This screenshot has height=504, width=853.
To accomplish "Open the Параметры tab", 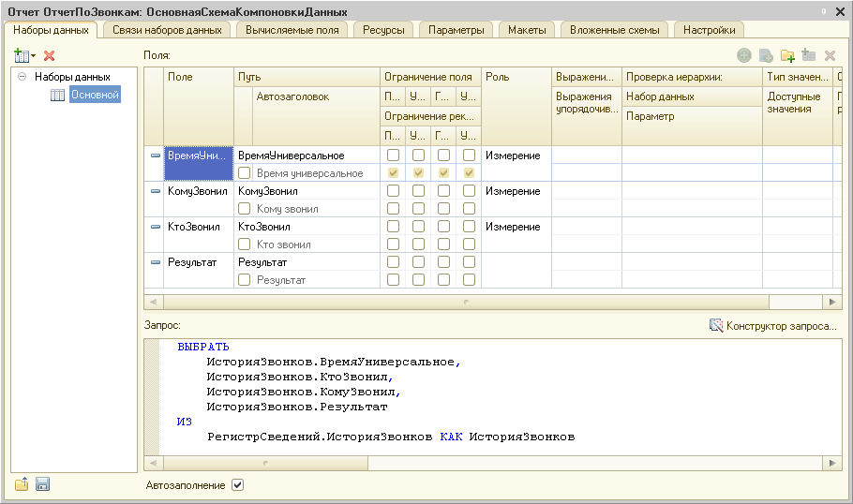I will click(456, 30).
